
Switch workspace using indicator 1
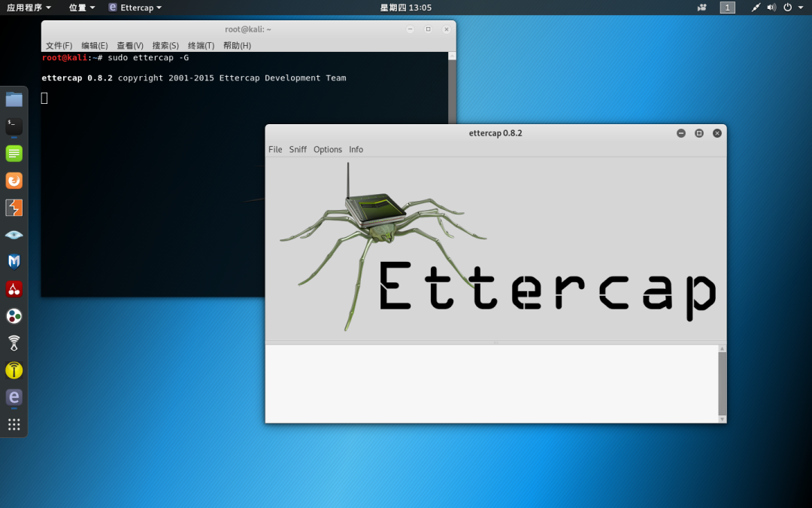point(727,8)
